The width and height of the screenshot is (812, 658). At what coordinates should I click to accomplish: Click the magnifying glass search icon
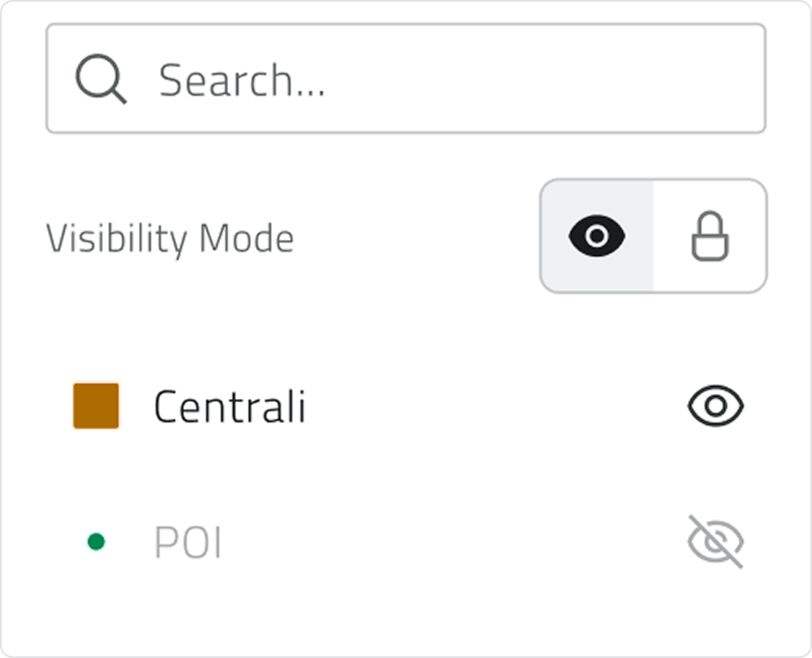[x=101, y=80]
